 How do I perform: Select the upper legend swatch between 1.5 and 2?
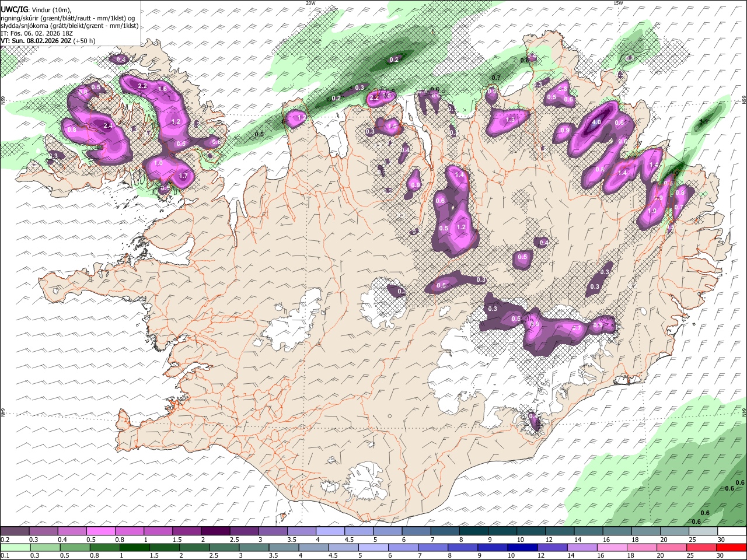pyautogui.click(x=187, y=531)
